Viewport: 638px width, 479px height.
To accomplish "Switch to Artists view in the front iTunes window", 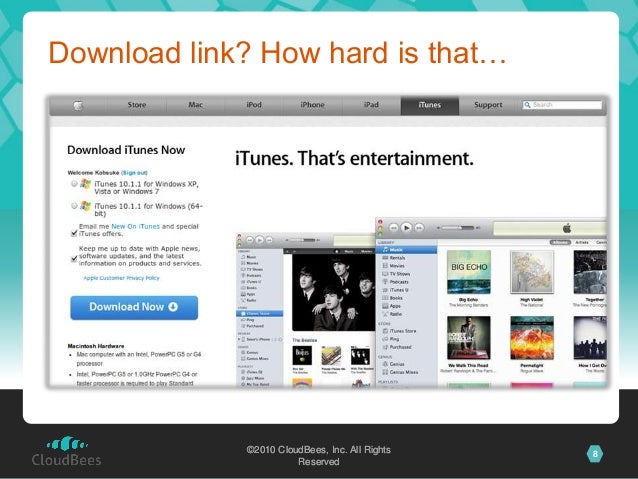I will (581, 242).
